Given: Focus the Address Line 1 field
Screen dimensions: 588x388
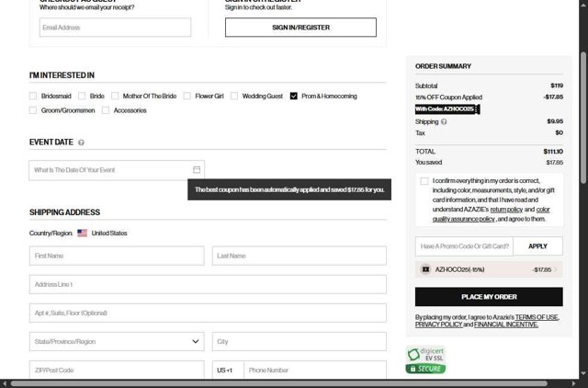Looking at the screenshot, I should click(208, 284).
